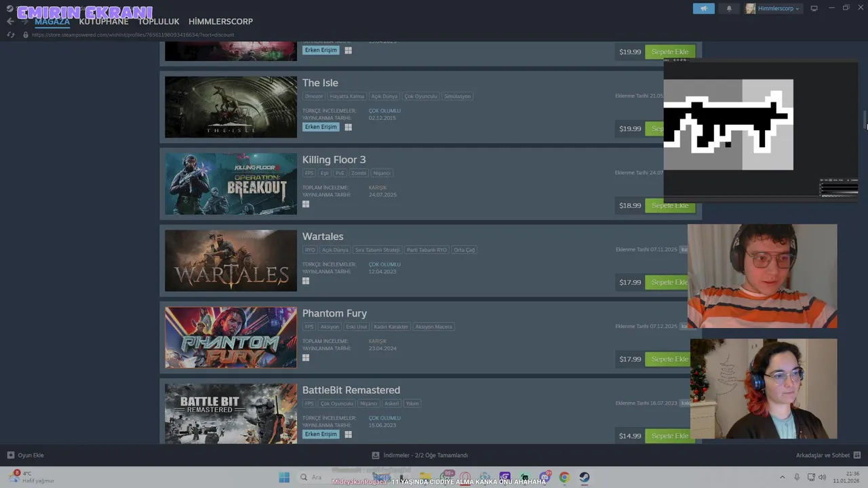The image size is (868, 488).
Task: Open Wartales title link
Action: coord(323,237)
